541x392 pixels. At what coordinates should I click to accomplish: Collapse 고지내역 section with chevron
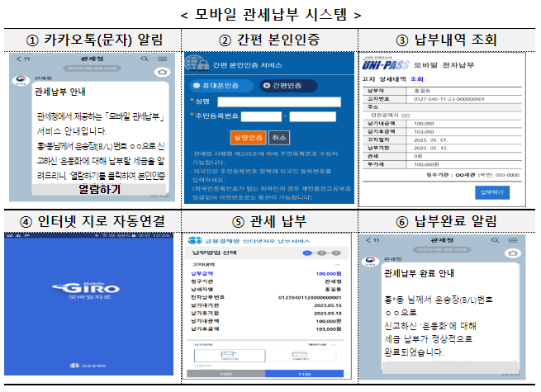(x=338, y=265)
